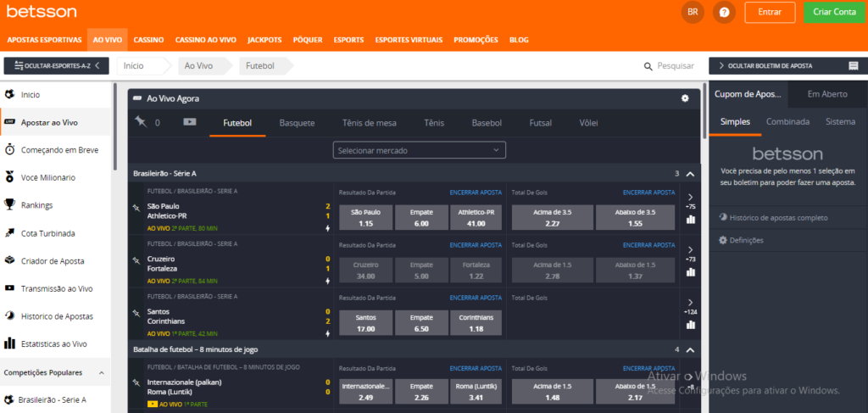This screenshot has width=868, height=413.
Task: Expand +124 markets for Santos match
Action: coord(690,307)
